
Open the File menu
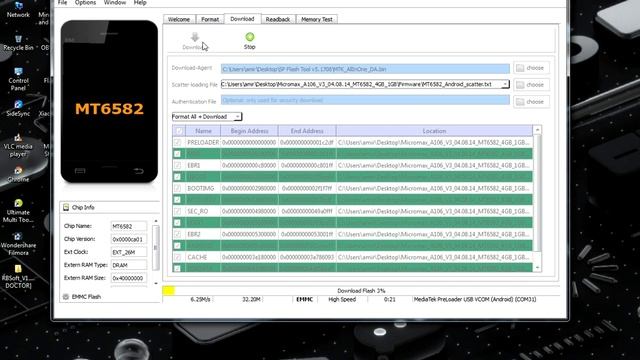tap(62, 3)
